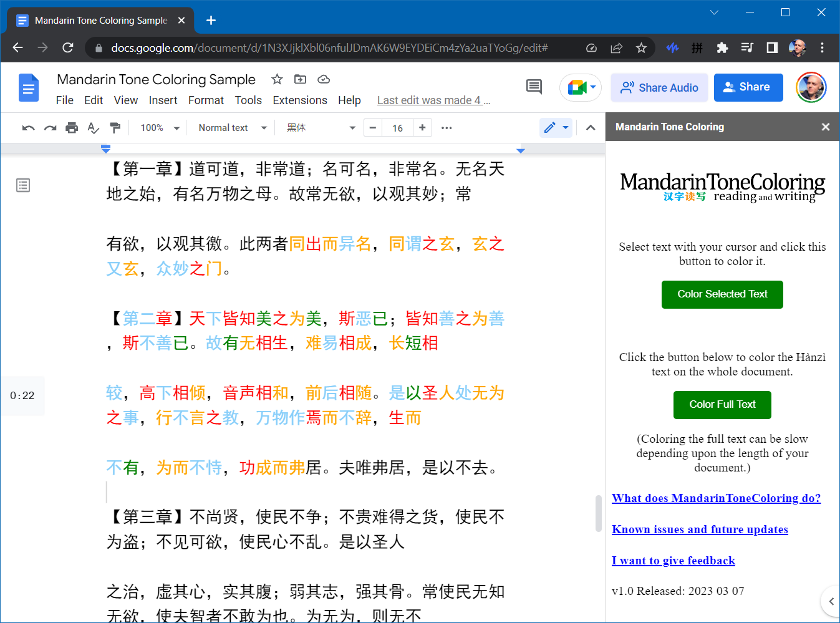Open the Insert menu

coord(163,100)
